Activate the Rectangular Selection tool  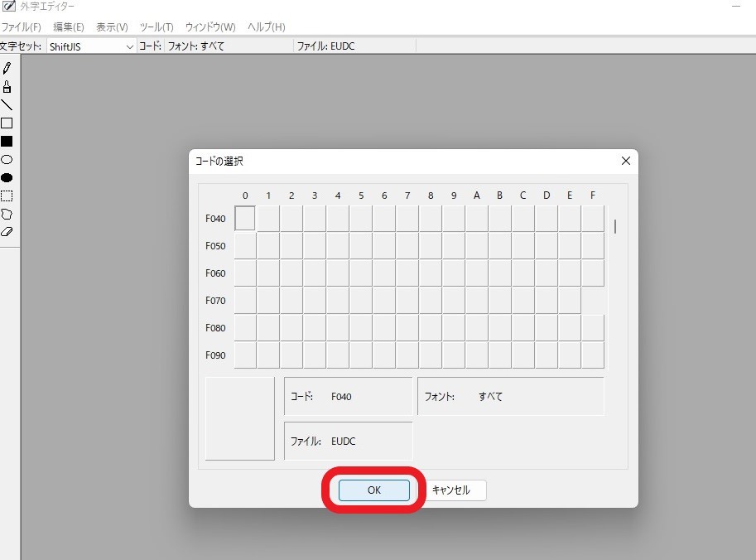coord(7,196)
